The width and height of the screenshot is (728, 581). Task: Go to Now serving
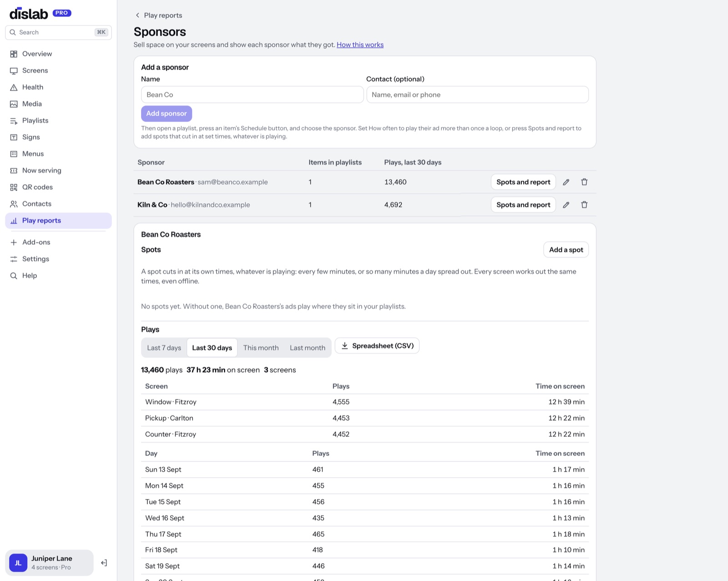click(x=58, y=170)
